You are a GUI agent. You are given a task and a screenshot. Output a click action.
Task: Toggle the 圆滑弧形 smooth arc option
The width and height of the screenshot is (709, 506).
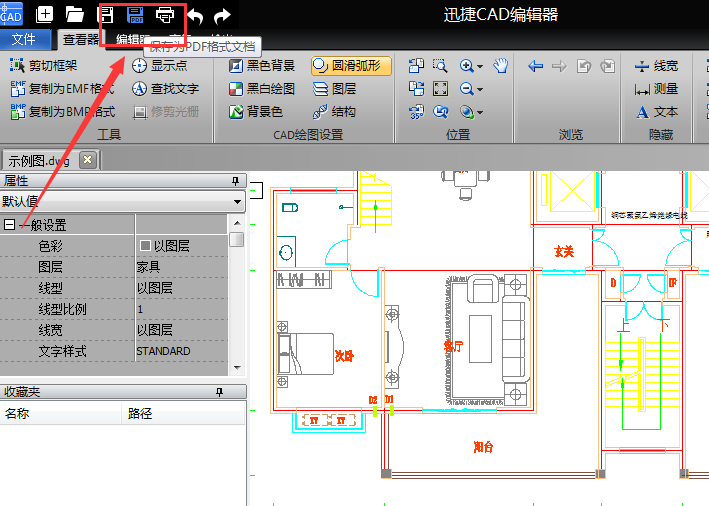(x=345, y=66)
